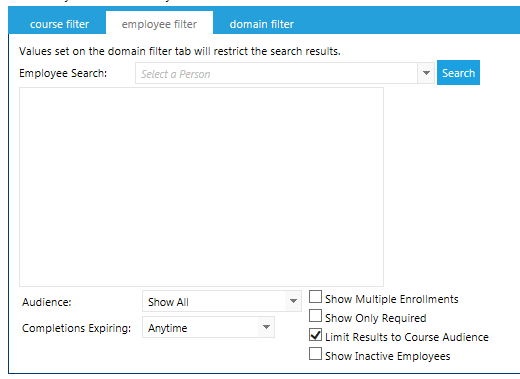Open the Audience Show All dropdown

click(x=222, y=301)
